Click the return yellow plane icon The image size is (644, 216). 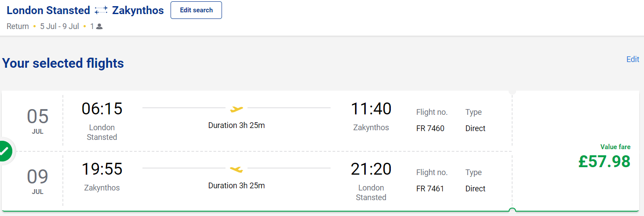tap(236, 169)
